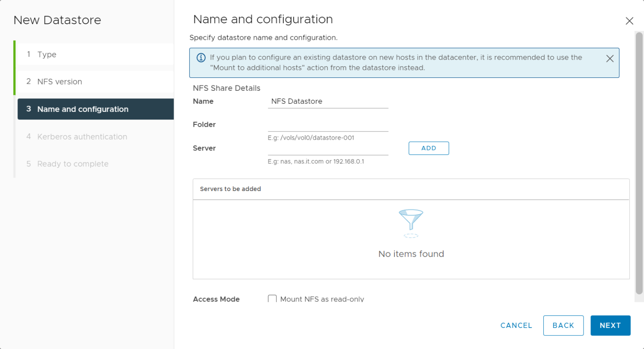Jump to wizard step 1 Type
This screenshot has height=349, width=644.
point(47,55)
